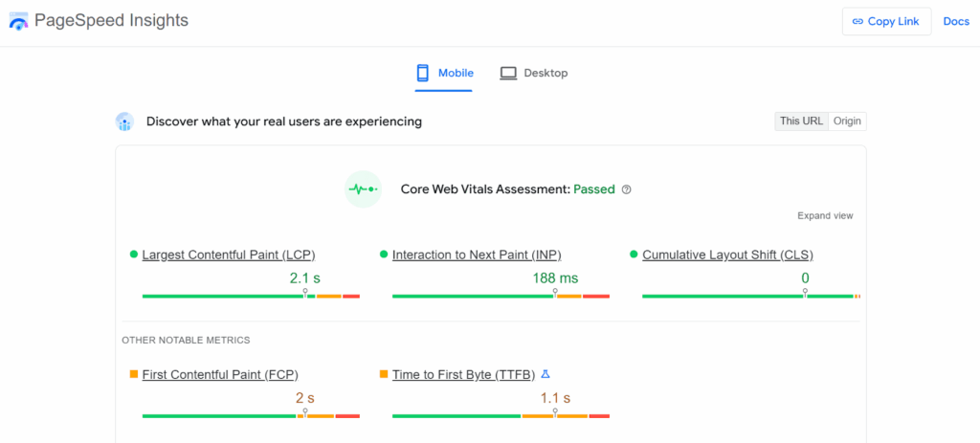Select the This URL toggle option
Image resolution: width=980 pixels, height=443 pixels.
[801, 122]
